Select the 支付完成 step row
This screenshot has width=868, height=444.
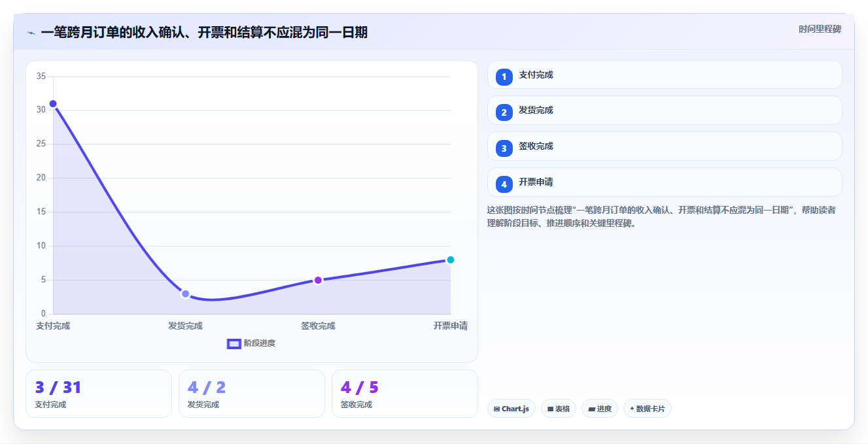coord(665,75)
